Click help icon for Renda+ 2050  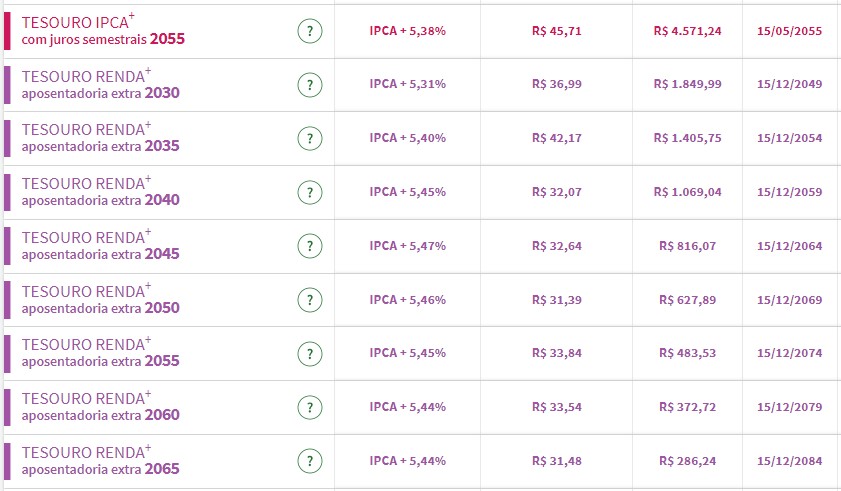click(310, 300)
